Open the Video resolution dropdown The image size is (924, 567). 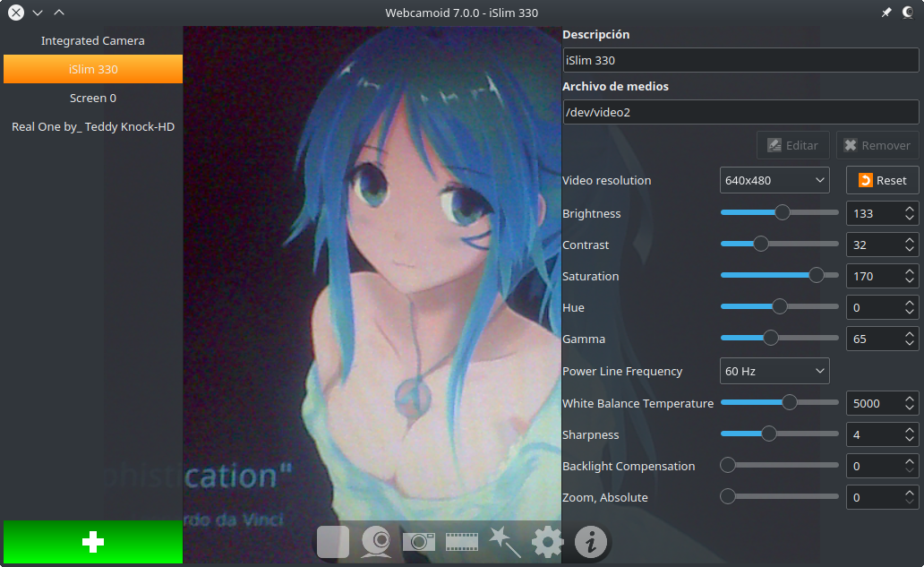click(774, 179)
